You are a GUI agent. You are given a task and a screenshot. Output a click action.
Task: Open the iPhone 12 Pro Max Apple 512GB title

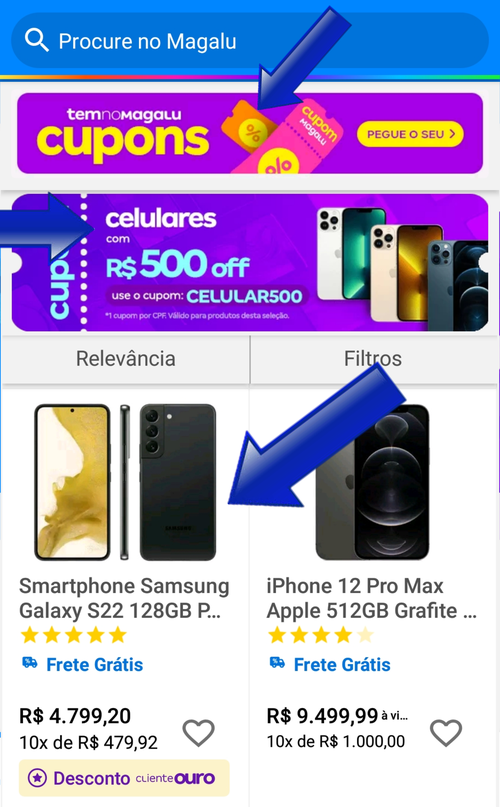coord(372,598)
